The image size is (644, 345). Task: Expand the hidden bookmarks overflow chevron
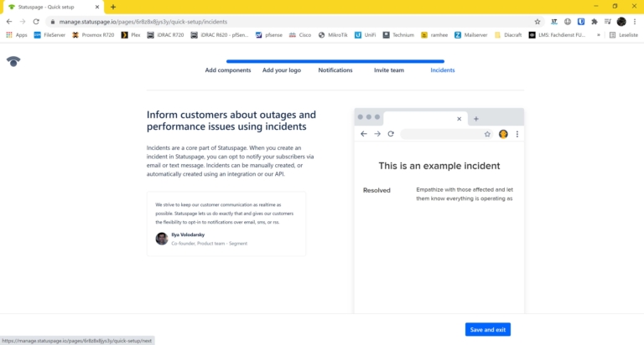click(598, 35)
